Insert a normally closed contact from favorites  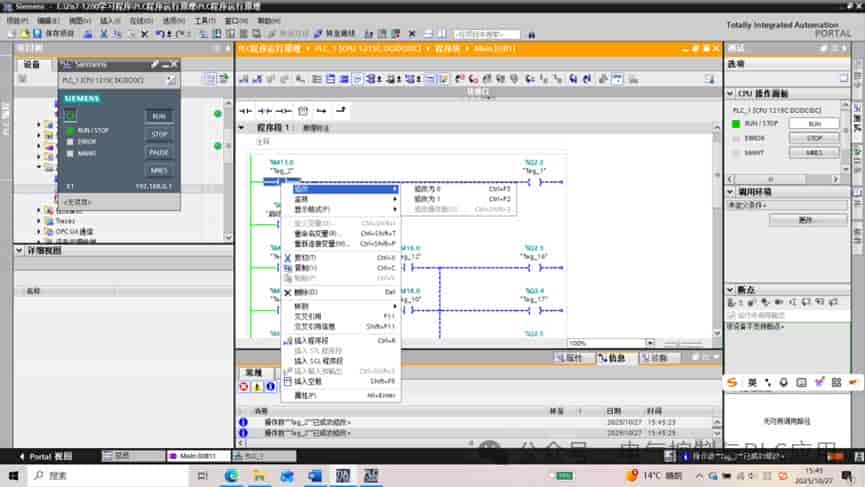coord(265,111)
